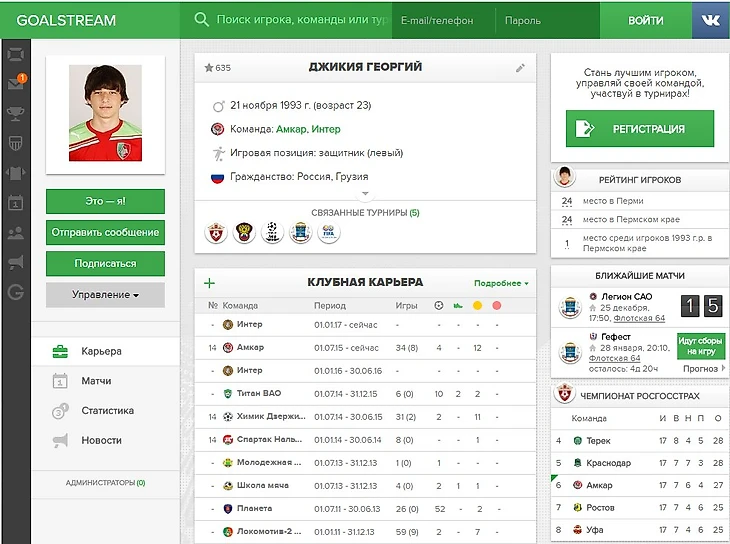Click Это — я! button
The height and width of the screenshot is (544, 730).
pos(105,201)
